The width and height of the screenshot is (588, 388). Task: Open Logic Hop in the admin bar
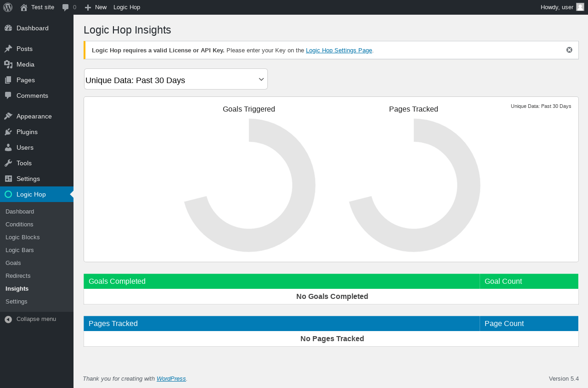[127, 7]
